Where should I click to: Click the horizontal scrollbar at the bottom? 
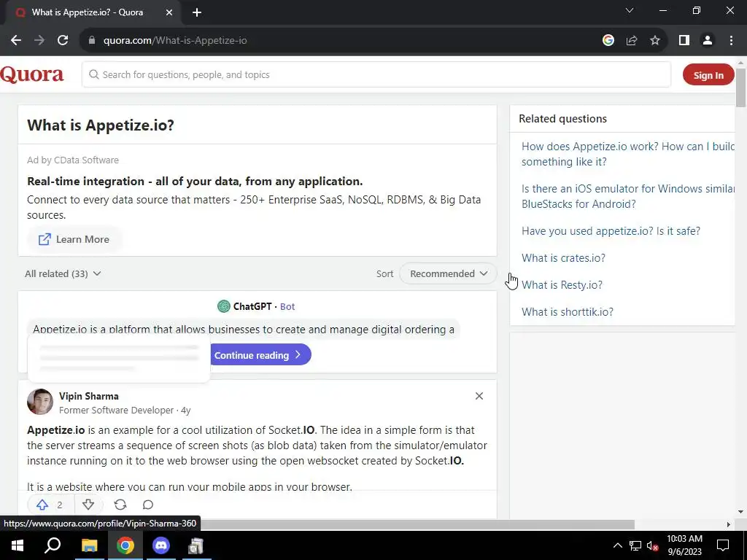click(x=417, y=524)
